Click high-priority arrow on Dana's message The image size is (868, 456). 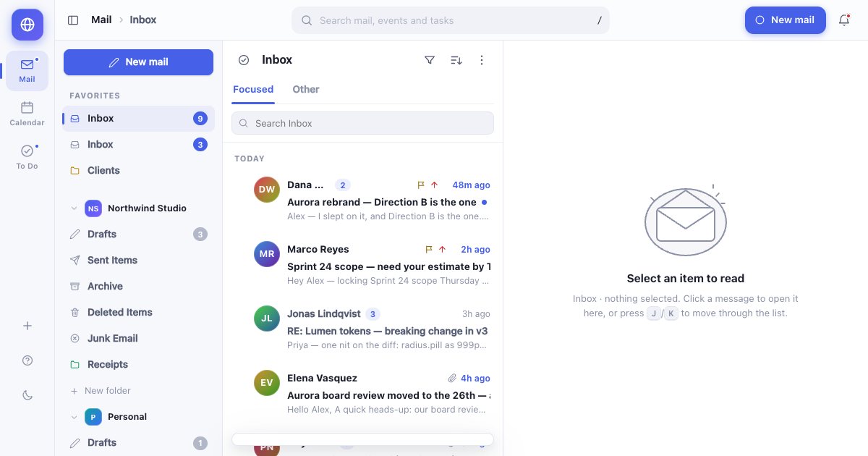click(435, 185)
